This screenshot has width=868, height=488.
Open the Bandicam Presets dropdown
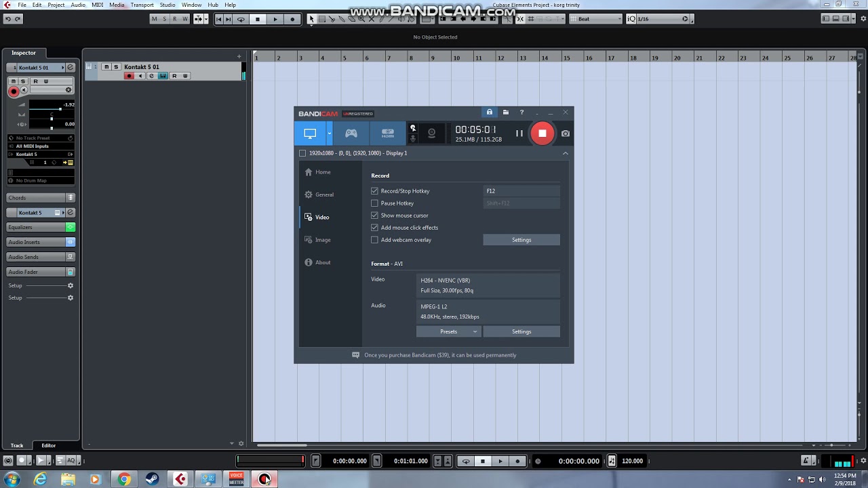click(448, 331)
